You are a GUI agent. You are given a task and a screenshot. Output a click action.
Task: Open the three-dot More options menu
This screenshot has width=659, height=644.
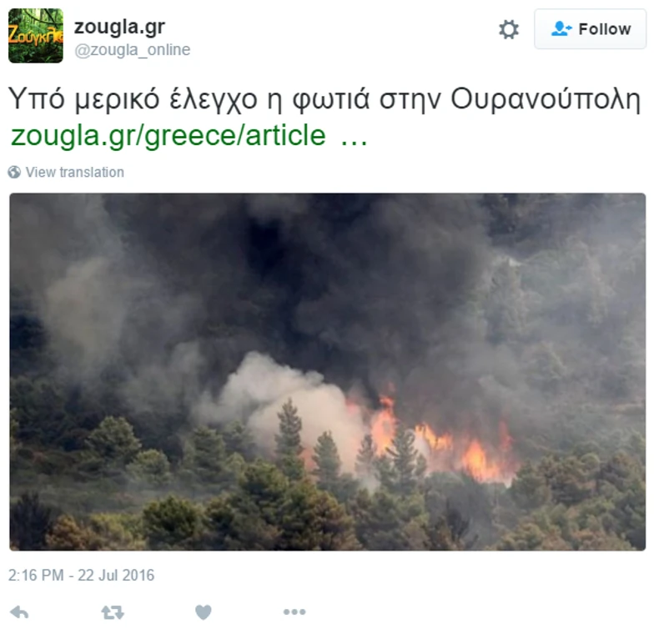294,612
